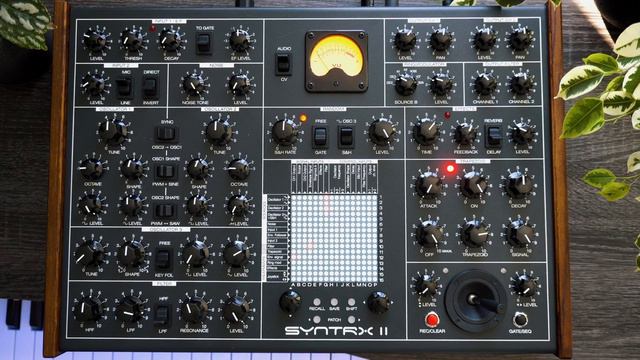Adjust the effects FEEDBACK knob

(x=465, y=133)
